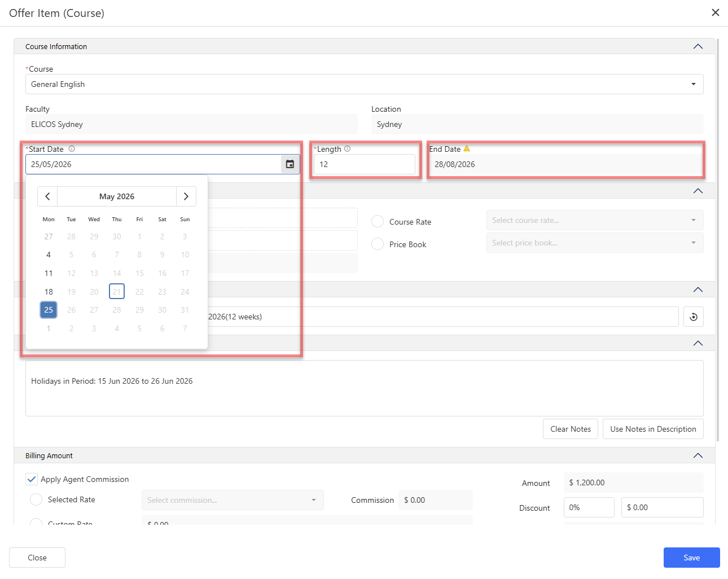
Task: Click the 'Offer Item (Course)' dialog title
Action: (x=56, y=13)
